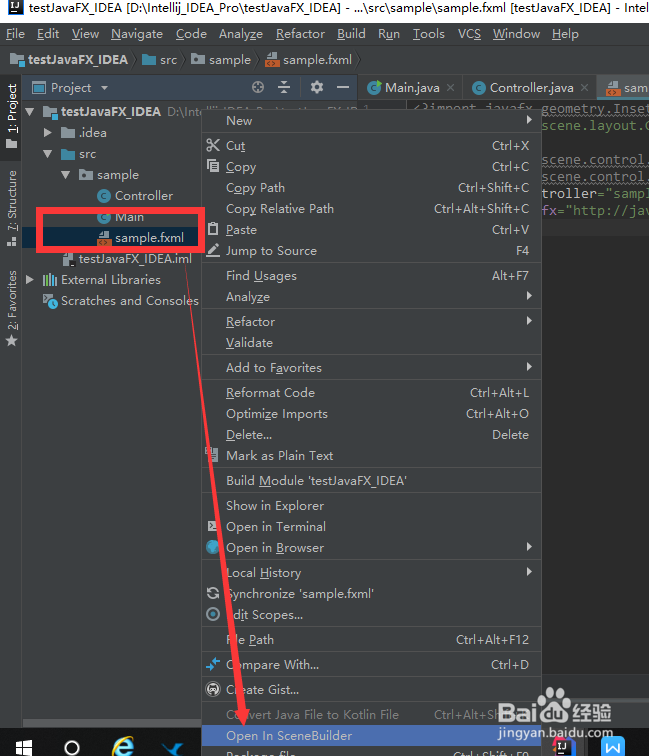Image resolution: width=649 pixels, height=756 pixels.
Task: Expand the .idea folder
Action: click(x=47, y=133)
